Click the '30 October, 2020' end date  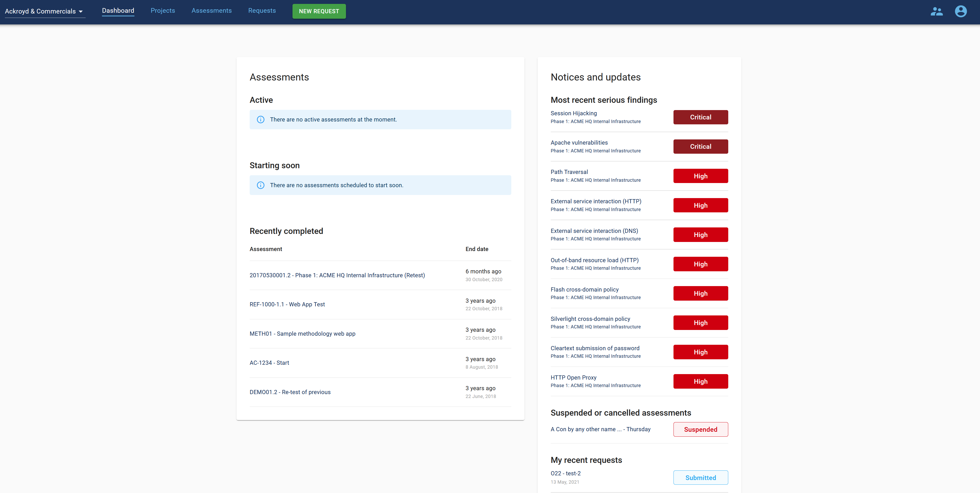[x=484, y=280]
